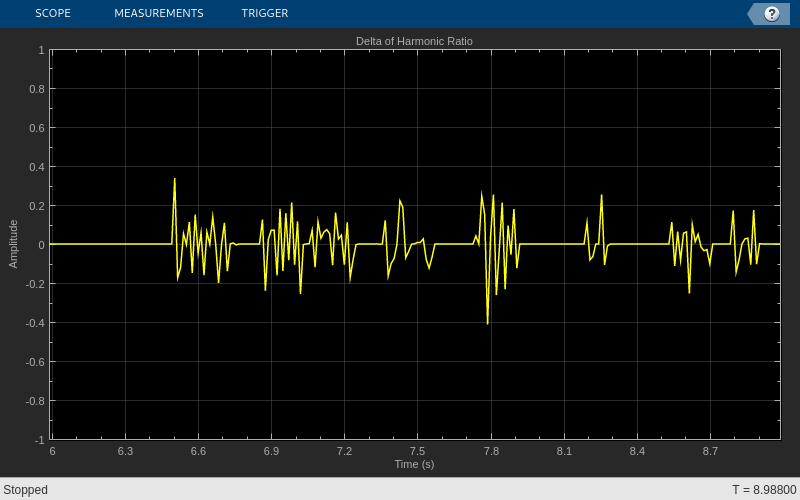Viewport: 800px width, 500px height.
Task: Click the -1 amplitude tick label
Action: click(x=39, y=440)
